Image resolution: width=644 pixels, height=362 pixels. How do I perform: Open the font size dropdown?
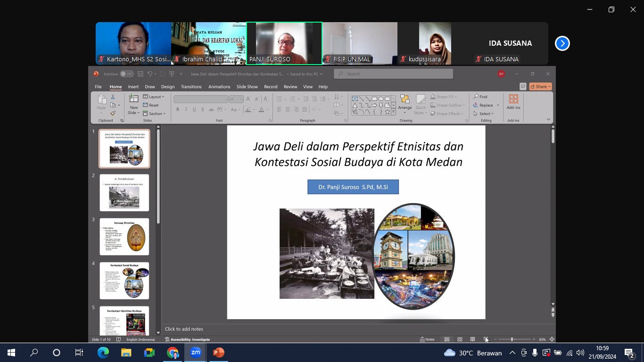pos(242,99)
